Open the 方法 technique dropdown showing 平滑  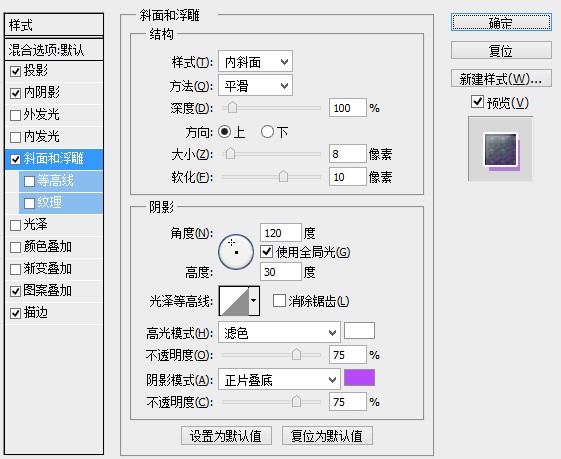pyautogui.click(x=255, y=85)
